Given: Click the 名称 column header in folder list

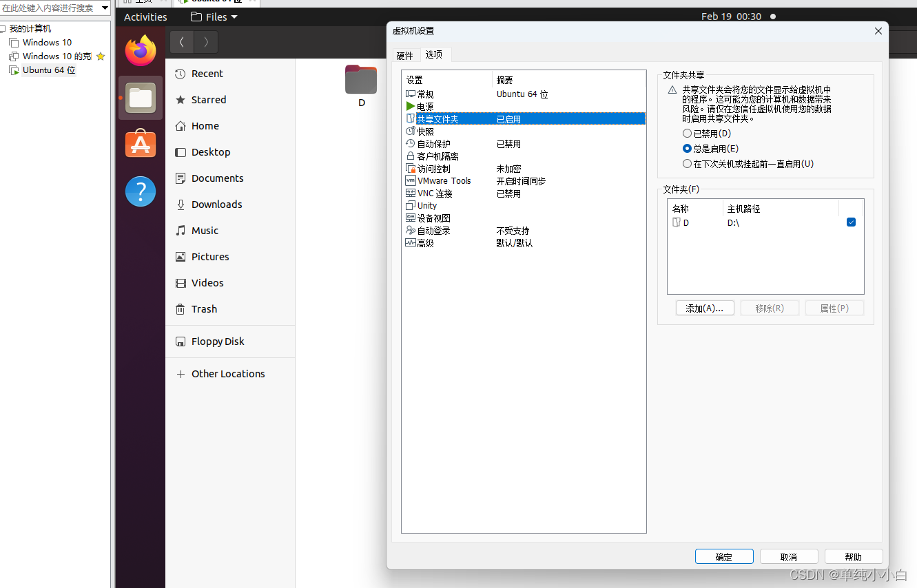Looking at the screenshot, I should point(695,209).
